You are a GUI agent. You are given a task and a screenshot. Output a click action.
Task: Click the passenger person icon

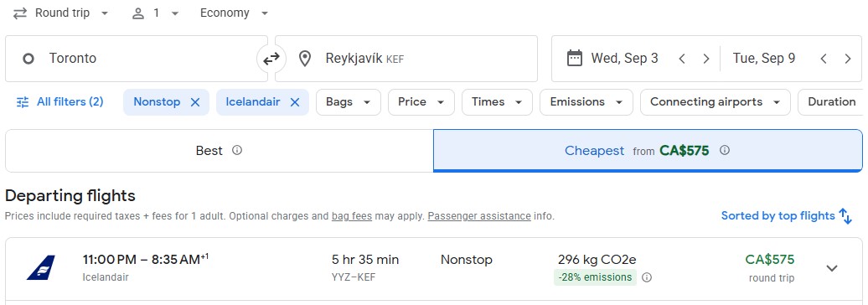[x=138, y=13]
